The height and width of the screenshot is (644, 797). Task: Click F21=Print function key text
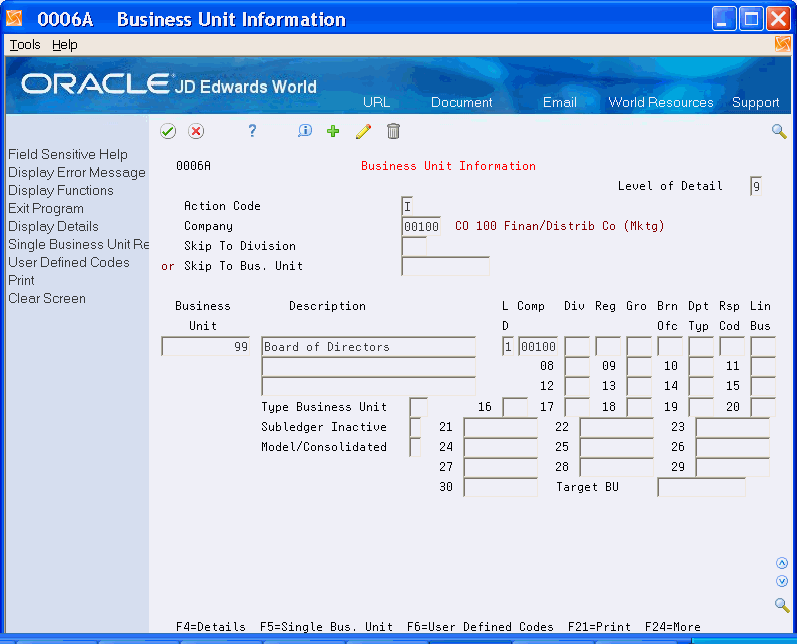pos(599,627)
